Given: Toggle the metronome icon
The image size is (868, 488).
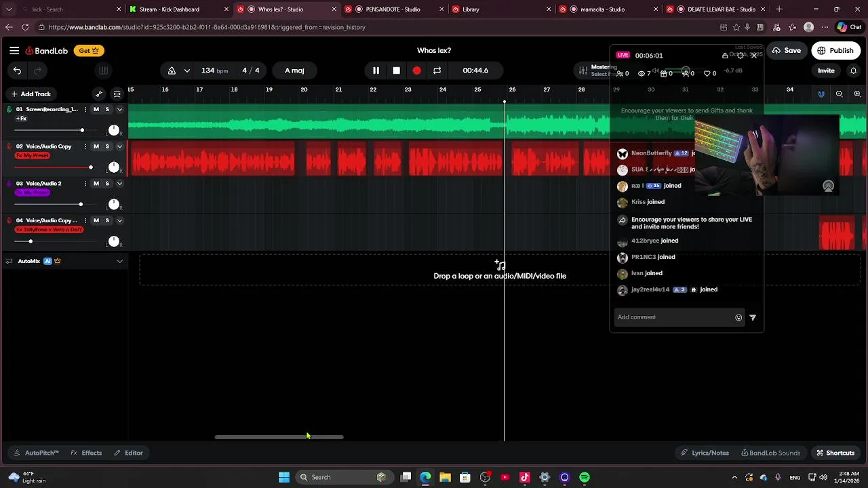Looking at the screenshot, I should click(x=172, y=70).
